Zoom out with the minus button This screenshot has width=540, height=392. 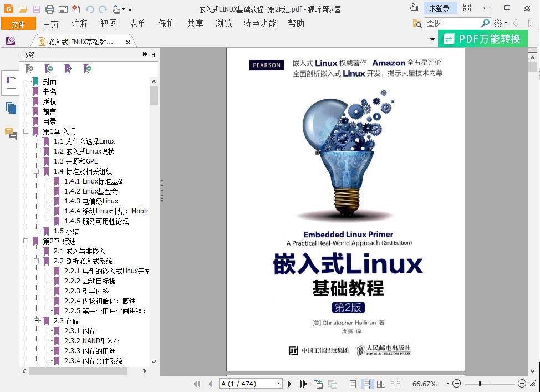point(456,383)
